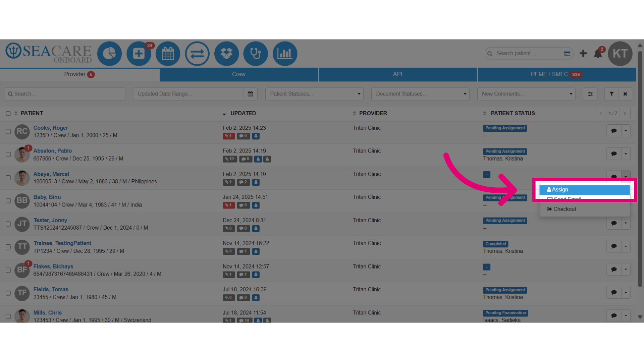Select the Flakes, Bichays row checkbox

tap(8, 270)
